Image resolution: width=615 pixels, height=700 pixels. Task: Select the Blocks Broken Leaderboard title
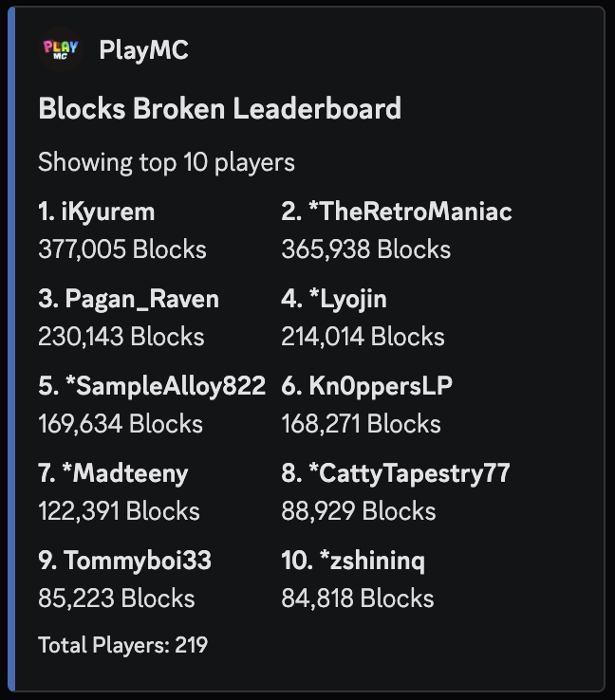220,108
